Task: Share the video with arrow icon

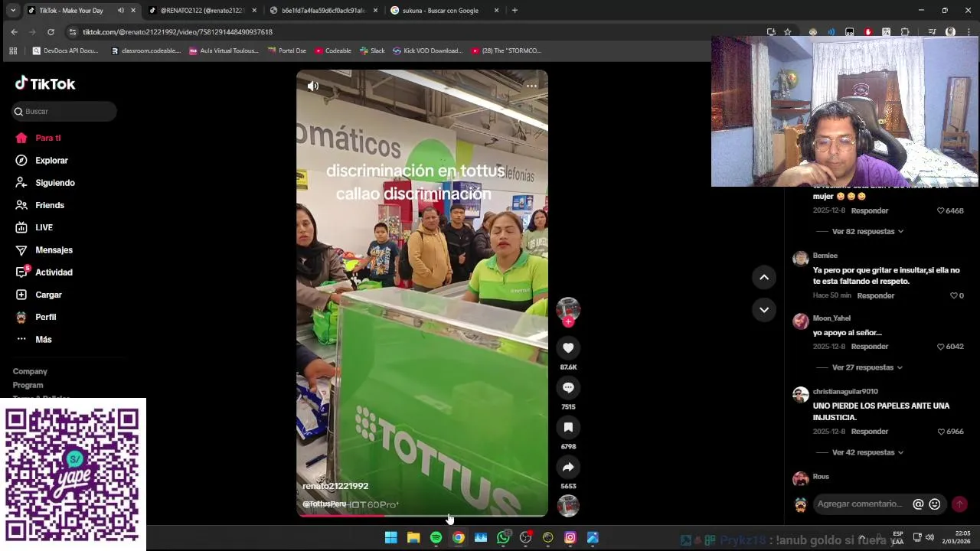Action: 568,467
